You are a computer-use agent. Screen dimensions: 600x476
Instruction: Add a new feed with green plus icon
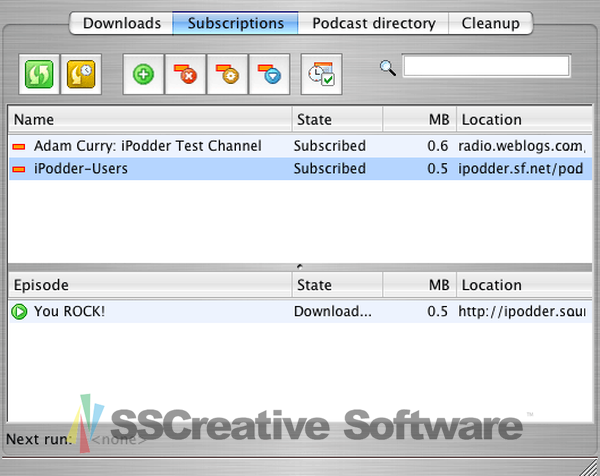pos(143,74)
